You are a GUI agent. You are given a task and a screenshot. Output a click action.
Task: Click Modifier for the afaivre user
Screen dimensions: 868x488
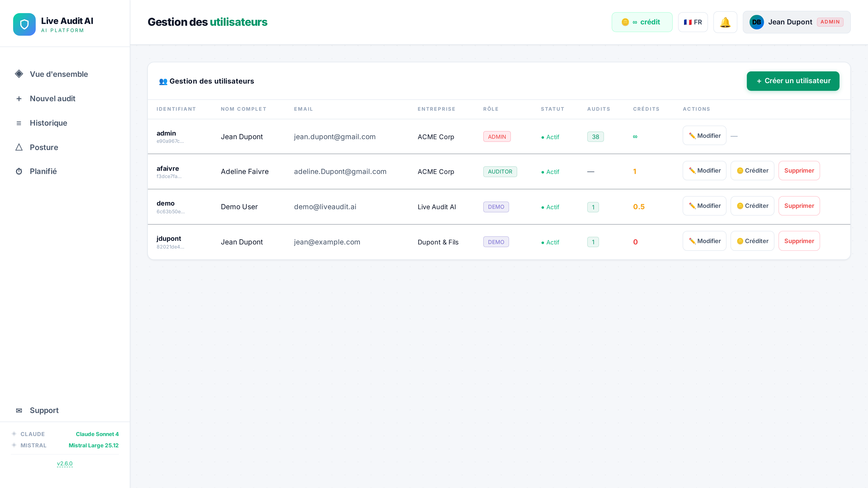[x=704, y=171]
